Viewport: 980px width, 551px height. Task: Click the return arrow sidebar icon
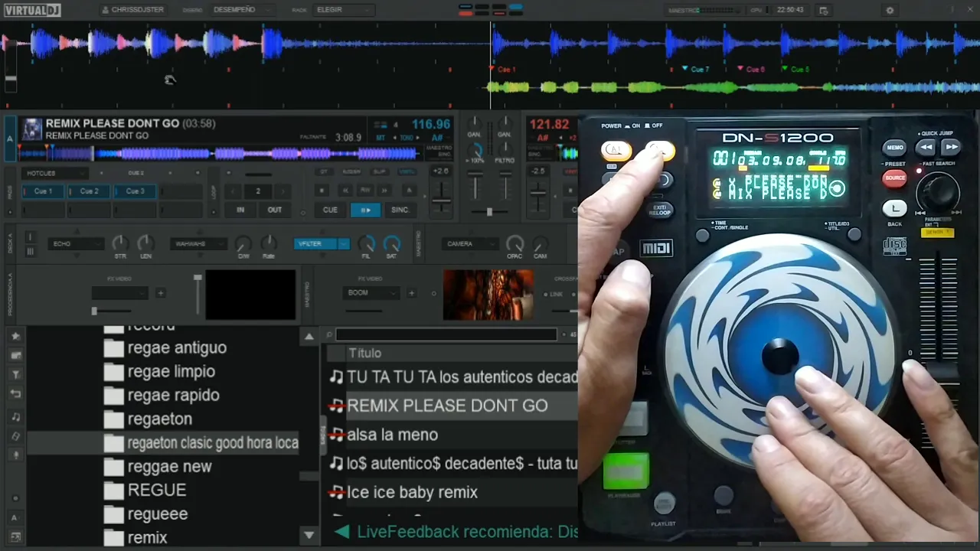tap(15, 394)
